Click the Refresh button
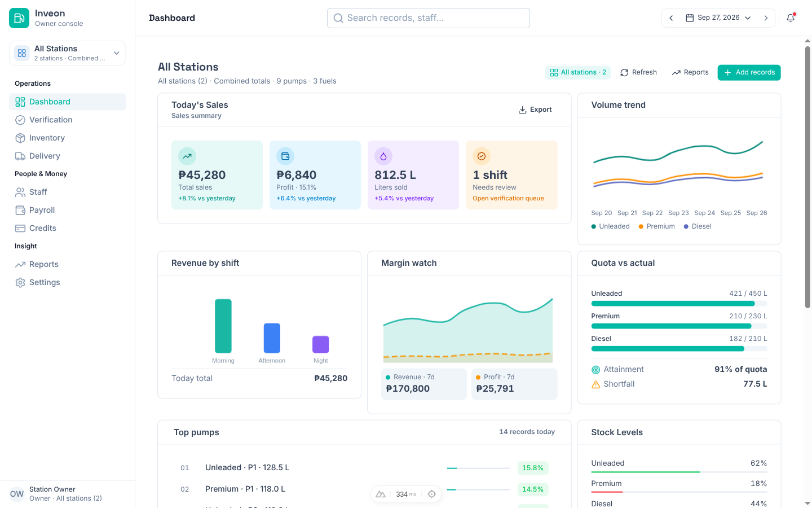This screenshot has width=812, height=508. 638,72
